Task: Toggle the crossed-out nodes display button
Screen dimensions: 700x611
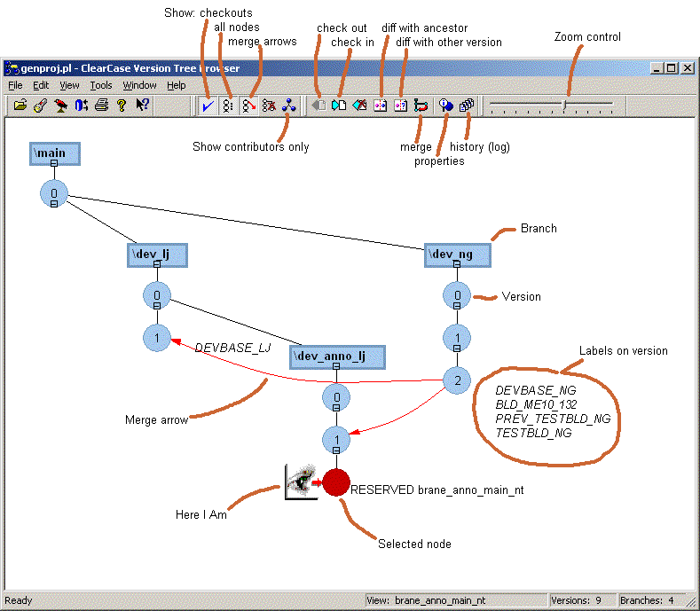Action: (x=269, y=106)
